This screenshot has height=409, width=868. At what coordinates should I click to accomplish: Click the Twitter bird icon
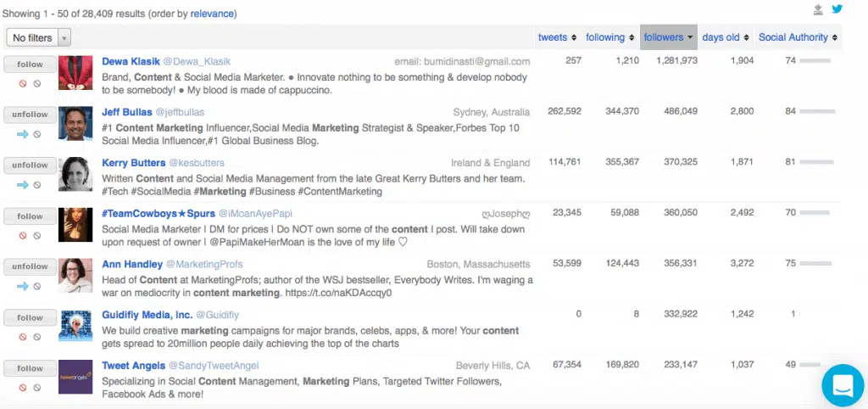pos(837,9)
